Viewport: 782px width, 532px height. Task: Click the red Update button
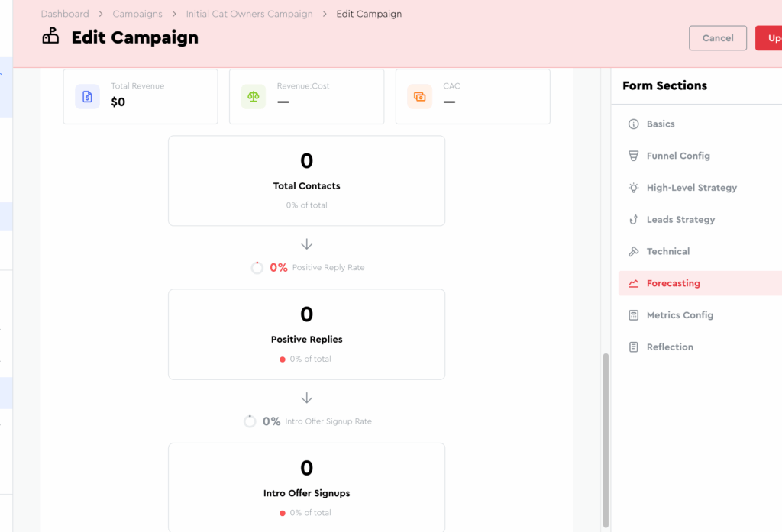[x=770, y=38]
